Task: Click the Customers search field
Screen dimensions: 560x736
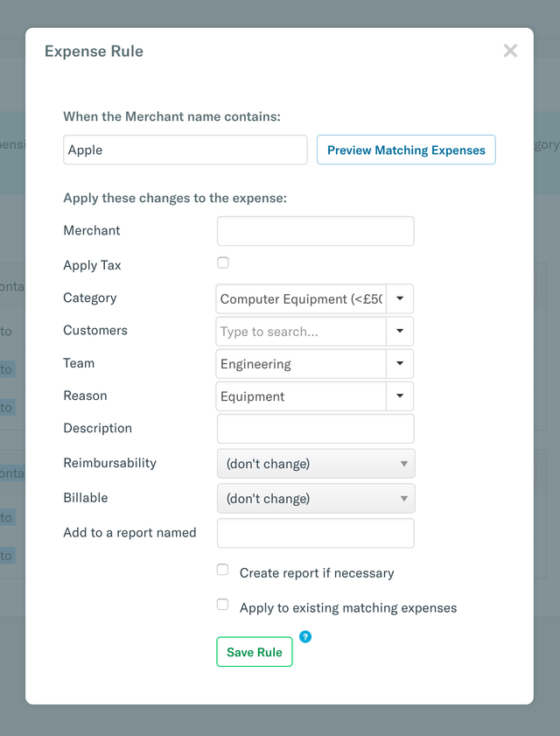Action: coord(301,332)
